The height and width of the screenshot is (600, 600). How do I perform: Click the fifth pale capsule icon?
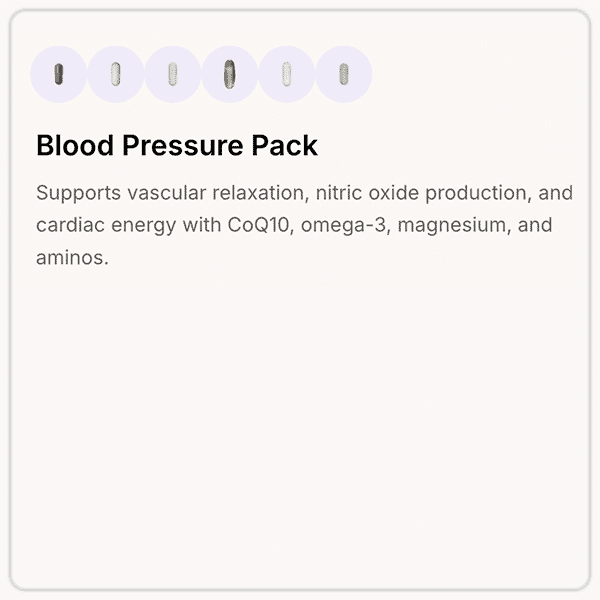click(287, 74)
